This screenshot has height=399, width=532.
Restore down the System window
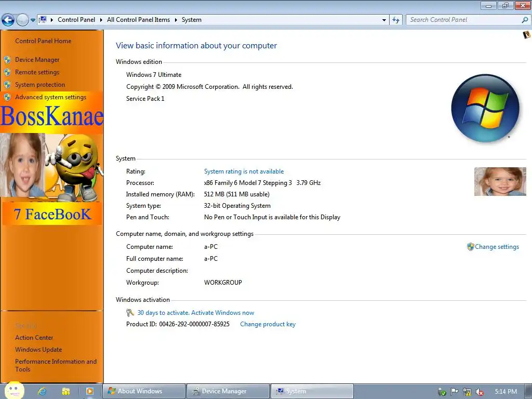click(x=506, y=5)
